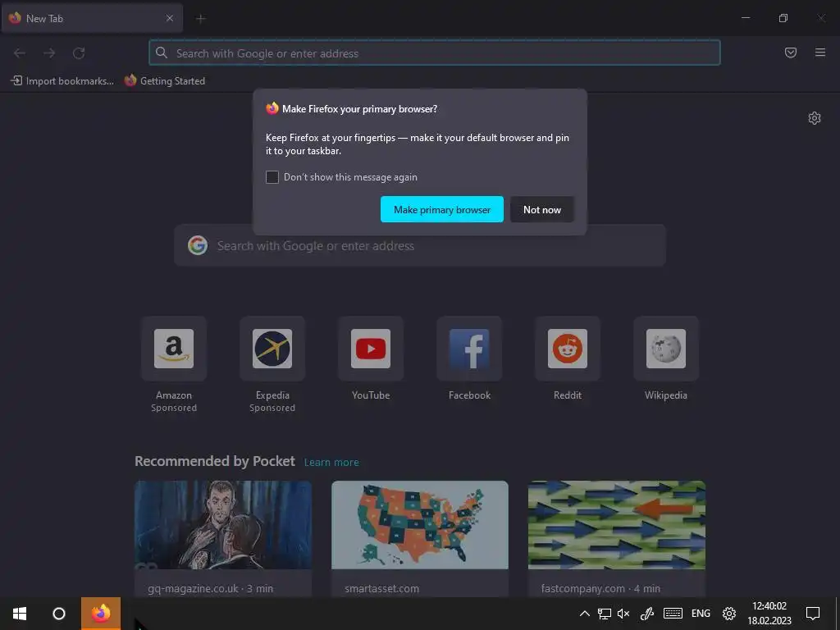The image size is (840, 630).
Task: Open the touch keyboard tray icon
Action: (673, 614)
